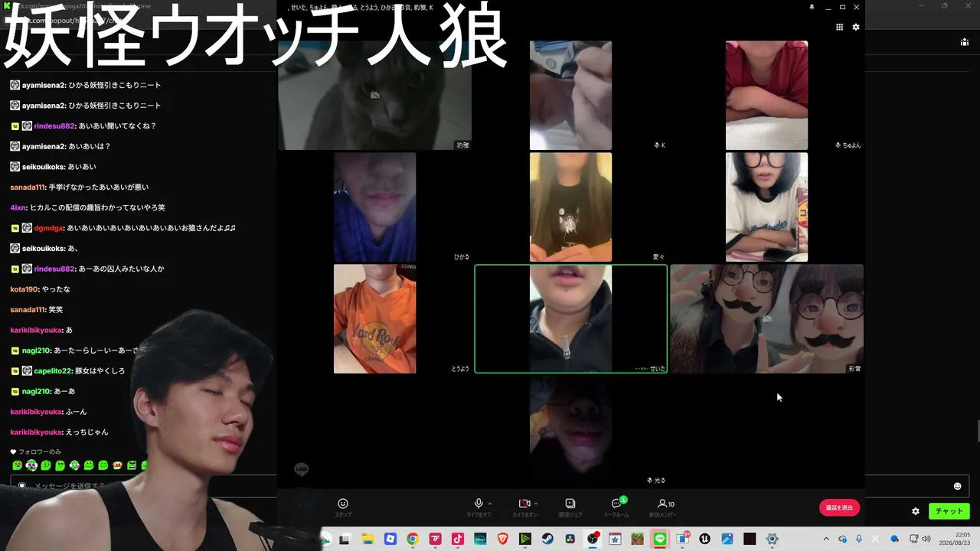Open OBS Studio from taskbar
The image size is (980, 551).
[593, 539]
